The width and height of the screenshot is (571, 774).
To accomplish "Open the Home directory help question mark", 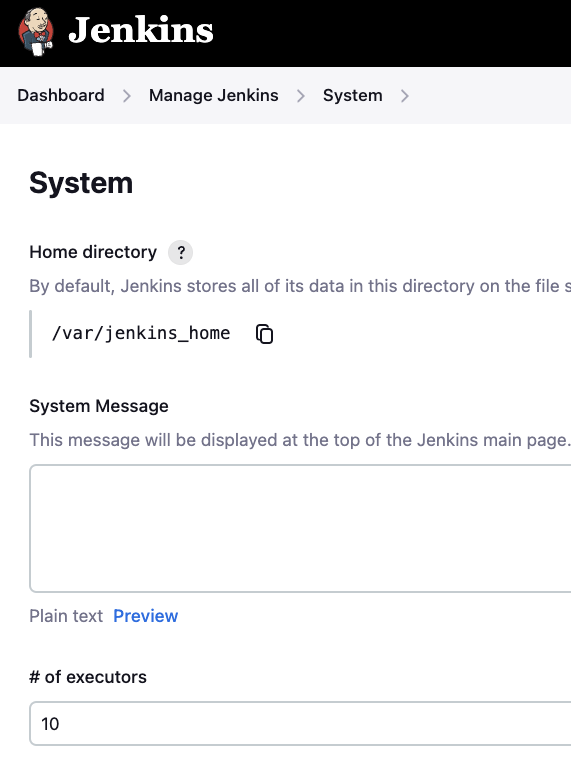I will (x=181, y=253).
